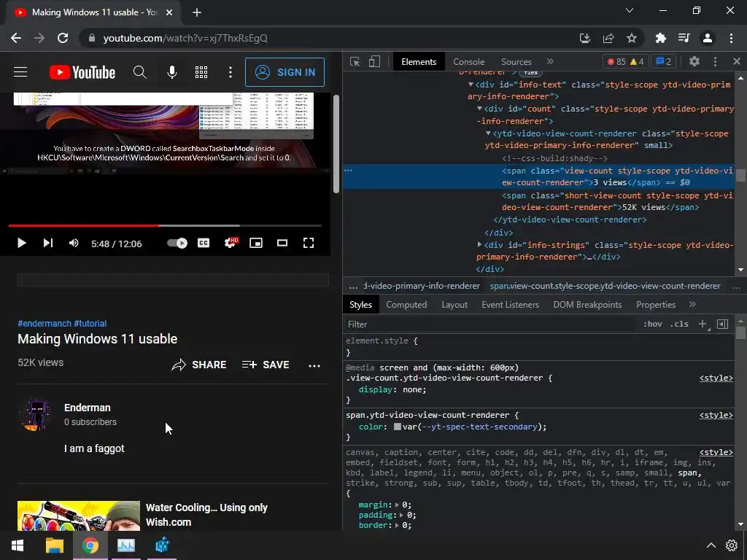Viewport: 747px width, 560px height.
Task: Skip to the next video
Action: click(47, 244)
